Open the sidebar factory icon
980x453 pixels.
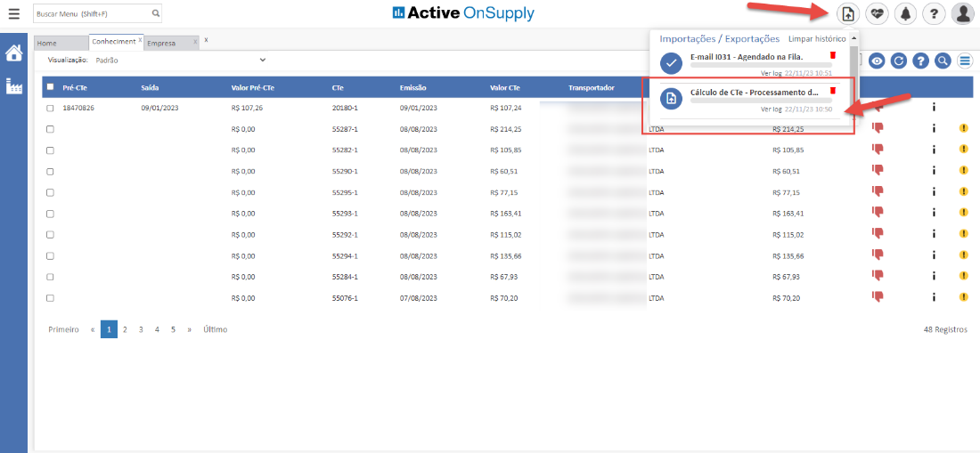point(13,86)
